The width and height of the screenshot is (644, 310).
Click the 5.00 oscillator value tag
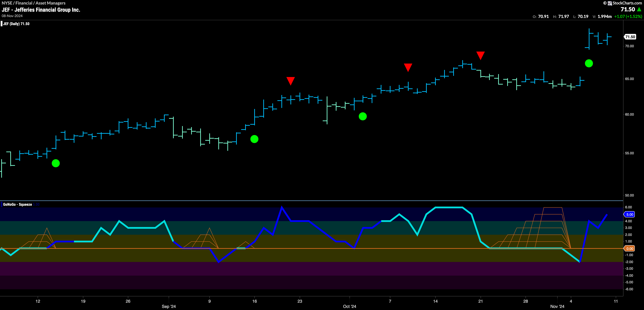pyautogui.click(x=630, y=214)
